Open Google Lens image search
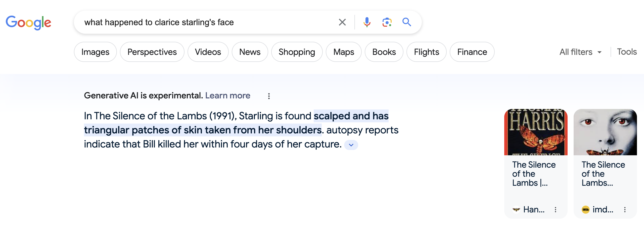The image size is (644, 226). pos(387,22)
